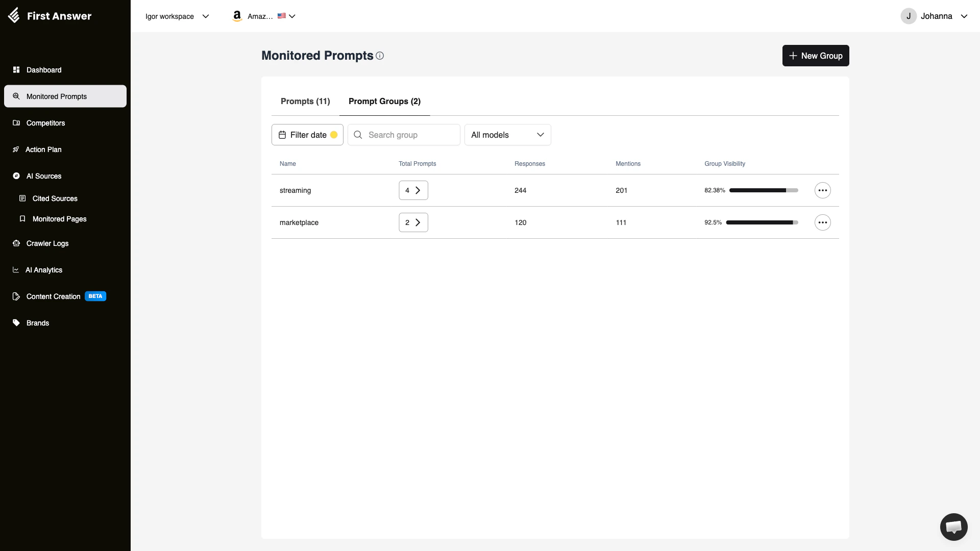Image resolution: width=980 pixels, height=551 pixels.
Task: Open AI Analytics in the sidebar
Action: pyautogui.click(x=43, y=270)
